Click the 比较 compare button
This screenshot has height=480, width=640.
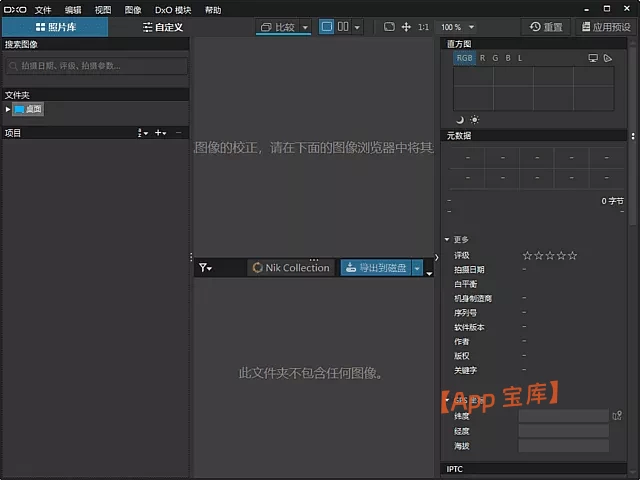click(x=278, y=27)
